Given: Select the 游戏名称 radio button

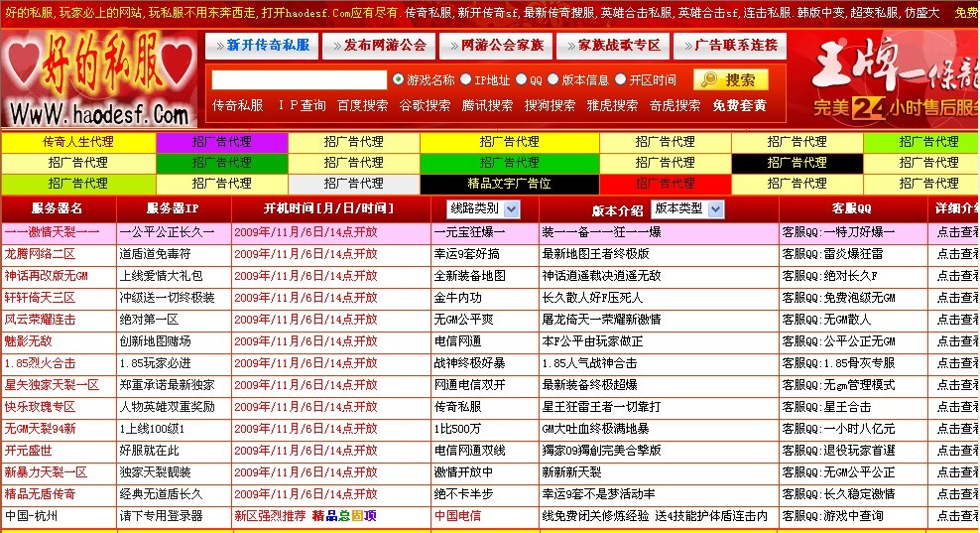Looking at the screenshot, I should (x=399, y=79).
